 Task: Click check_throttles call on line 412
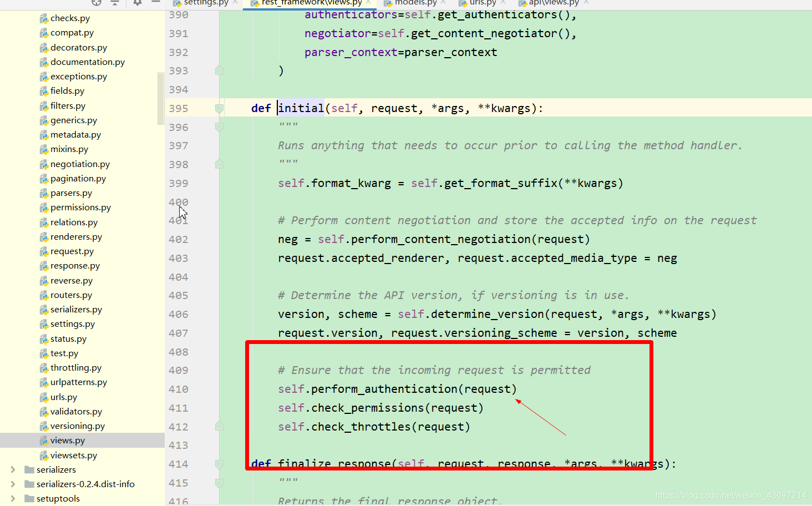(x=361, y=427)
